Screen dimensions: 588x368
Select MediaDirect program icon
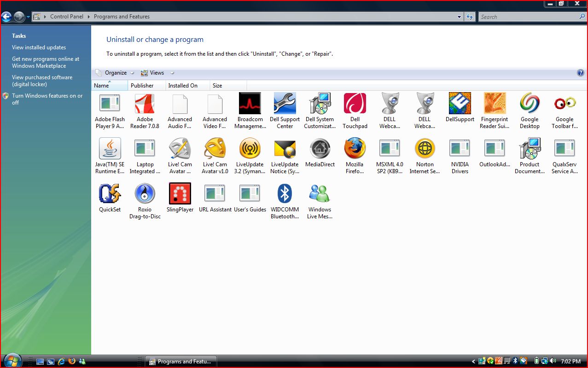tap(320, 148)
